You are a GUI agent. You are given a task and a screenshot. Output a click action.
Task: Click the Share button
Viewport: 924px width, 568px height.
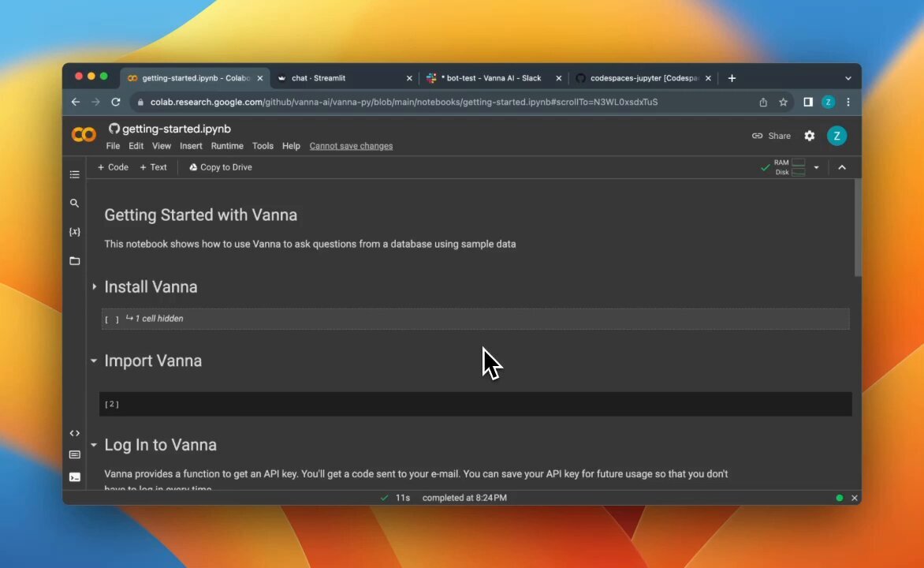coord(771,136)
